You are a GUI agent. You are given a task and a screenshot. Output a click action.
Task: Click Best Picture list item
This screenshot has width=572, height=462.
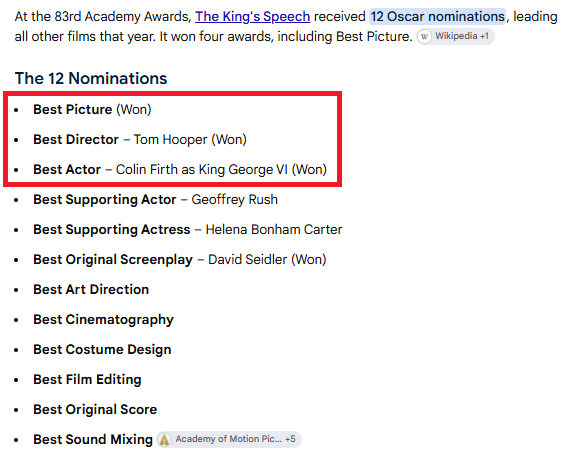(92, 109)
